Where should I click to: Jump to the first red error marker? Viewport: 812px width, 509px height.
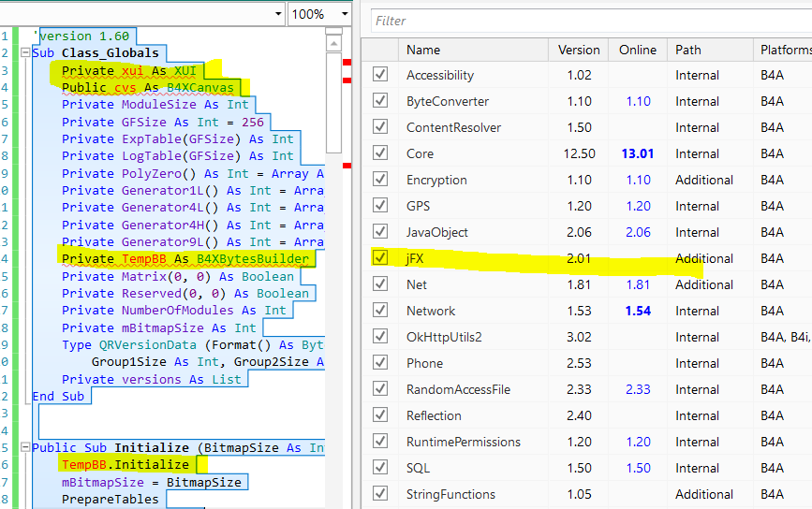point(347,63)
